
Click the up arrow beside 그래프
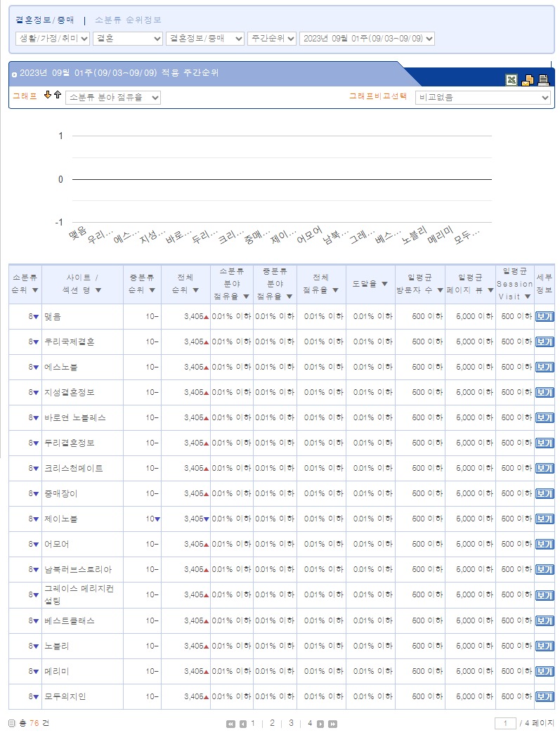click(x=58, y=96)
